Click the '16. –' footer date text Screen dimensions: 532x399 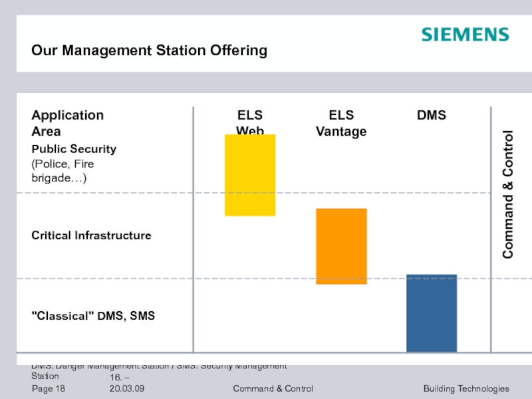click(x=120, y=377)
